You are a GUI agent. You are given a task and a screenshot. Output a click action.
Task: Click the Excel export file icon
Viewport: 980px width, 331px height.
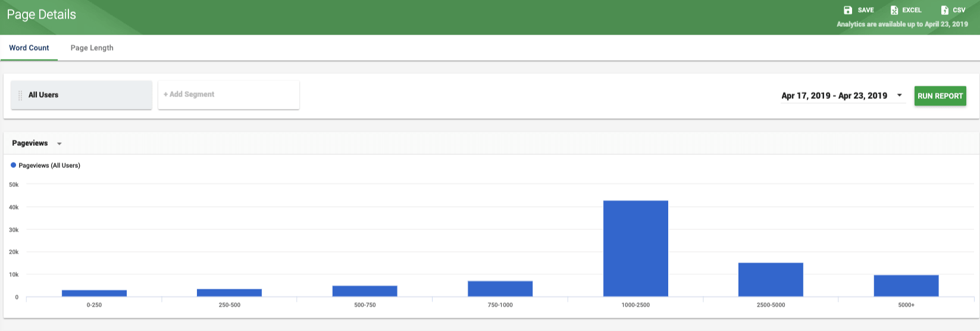(894, 10)
